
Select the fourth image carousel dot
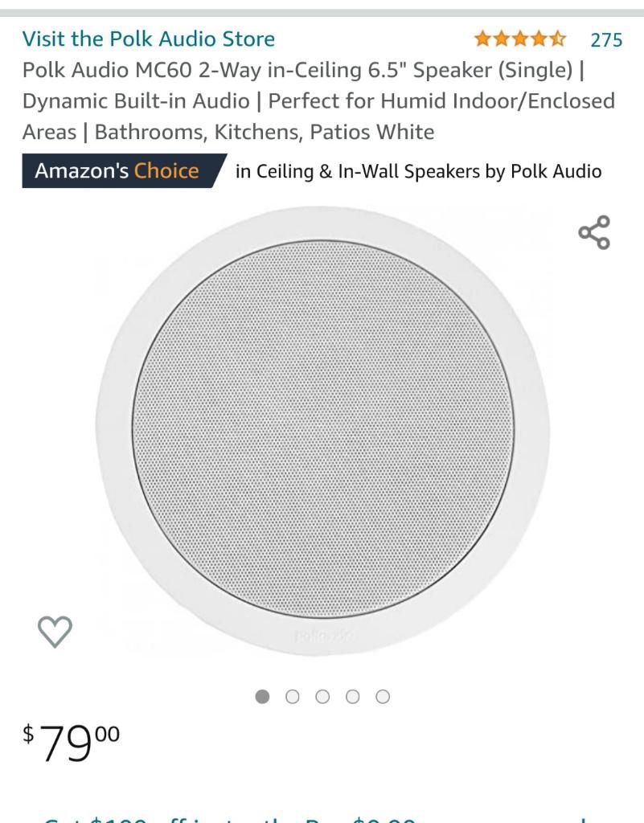pos(353,697)
